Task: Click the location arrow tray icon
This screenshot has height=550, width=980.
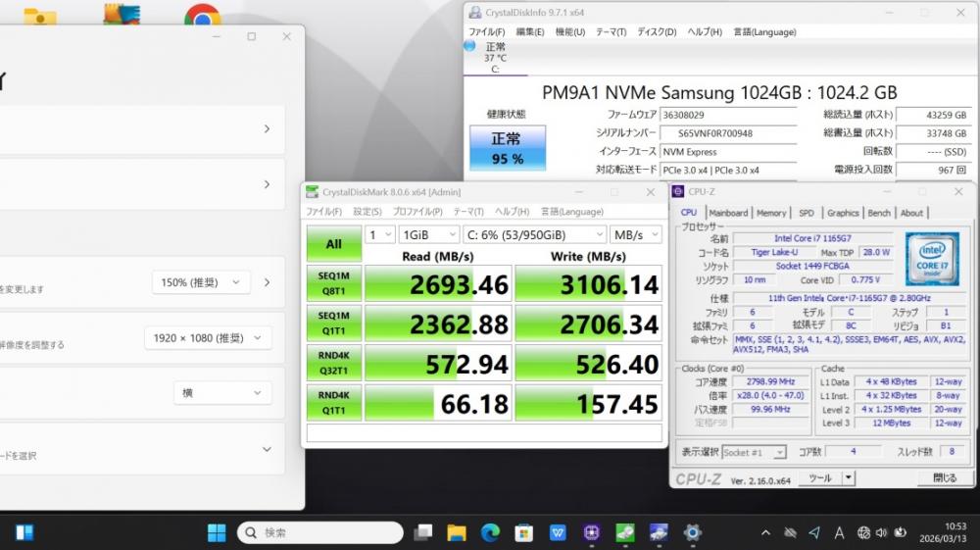Action: (x=814, y=532)
